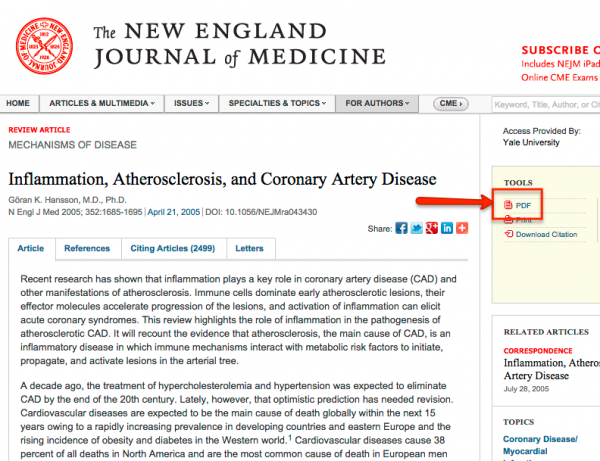Focus the keyword search field

click(546, 104)
